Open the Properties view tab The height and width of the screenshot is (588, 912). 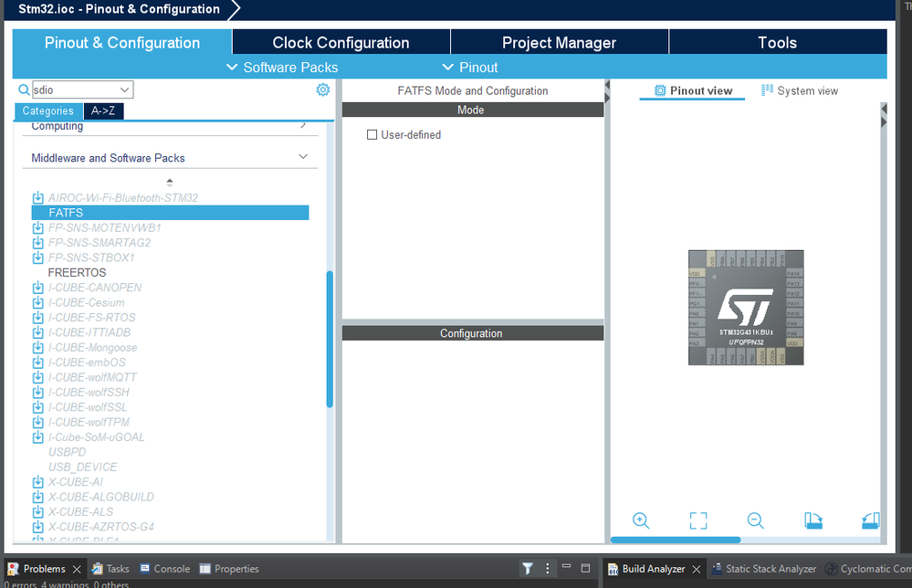(229, 568)
